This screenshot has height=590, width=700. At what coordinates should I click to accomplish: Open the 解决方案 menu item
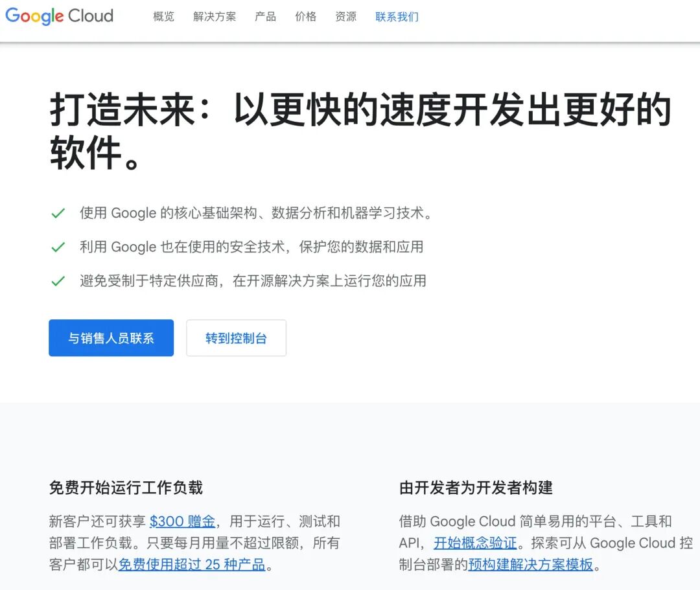tap(215, 17)
